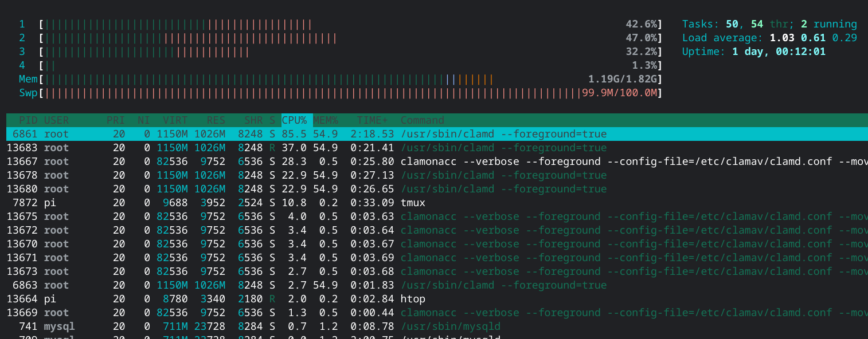Select the clamd process with PID 6861
This screenshot has width=868, height=339.
pos(229,133)
